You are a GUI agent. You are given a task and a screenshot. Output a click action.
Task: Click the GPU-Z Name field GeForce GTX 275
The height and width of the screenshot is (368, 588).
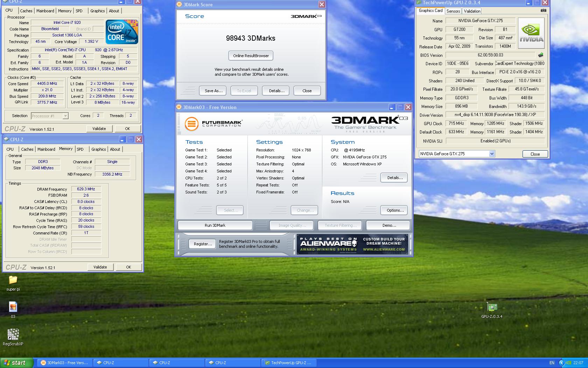point(480,21)
